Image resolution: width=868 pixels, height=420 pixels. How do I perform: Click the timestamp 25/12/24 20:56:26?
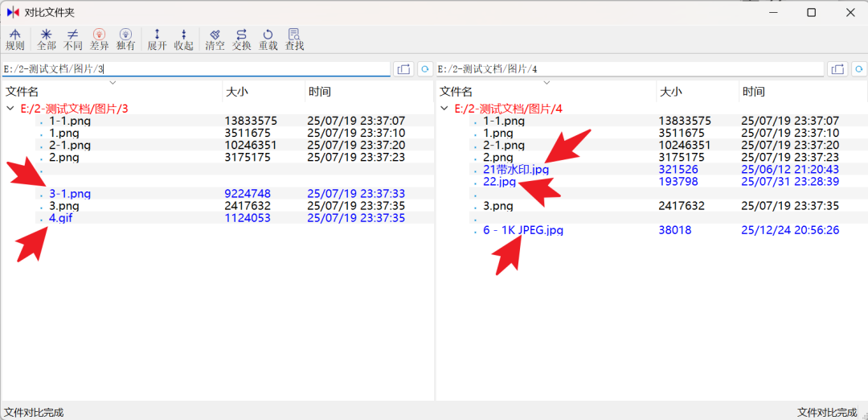click(791, 230)
